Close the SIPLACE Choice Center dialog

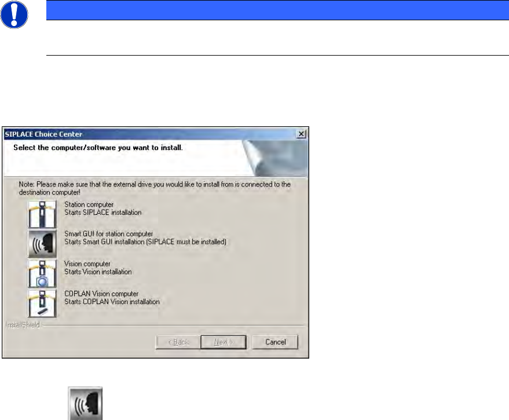pos(301,134)
